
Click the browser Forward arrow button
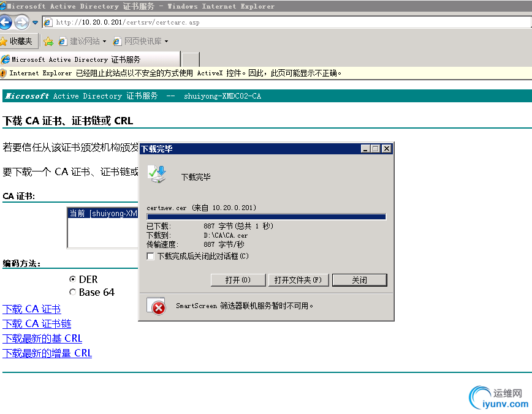click(21, 23)
